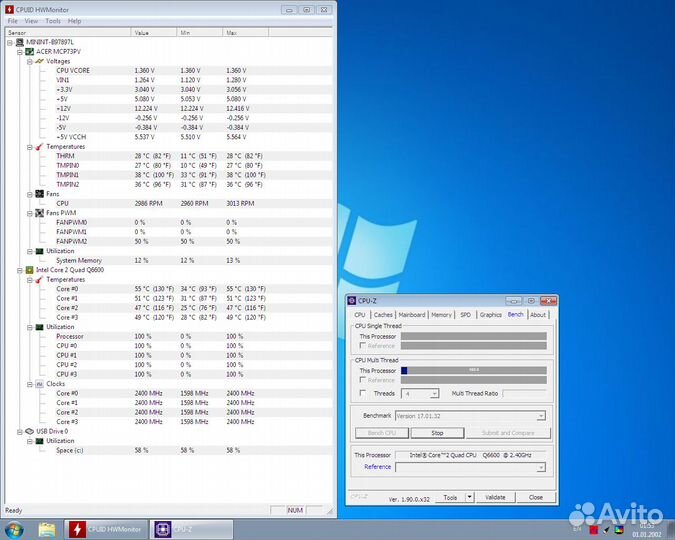Click the Tools button in CPU-Z
The width and height of the screenshot is (675, 540).
[450, 497]
